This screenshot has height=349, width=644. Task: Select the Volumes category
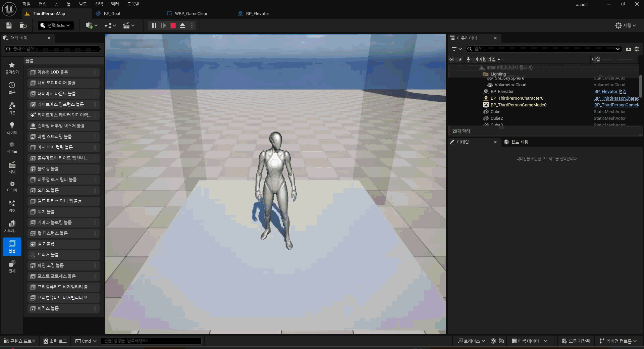12,247
